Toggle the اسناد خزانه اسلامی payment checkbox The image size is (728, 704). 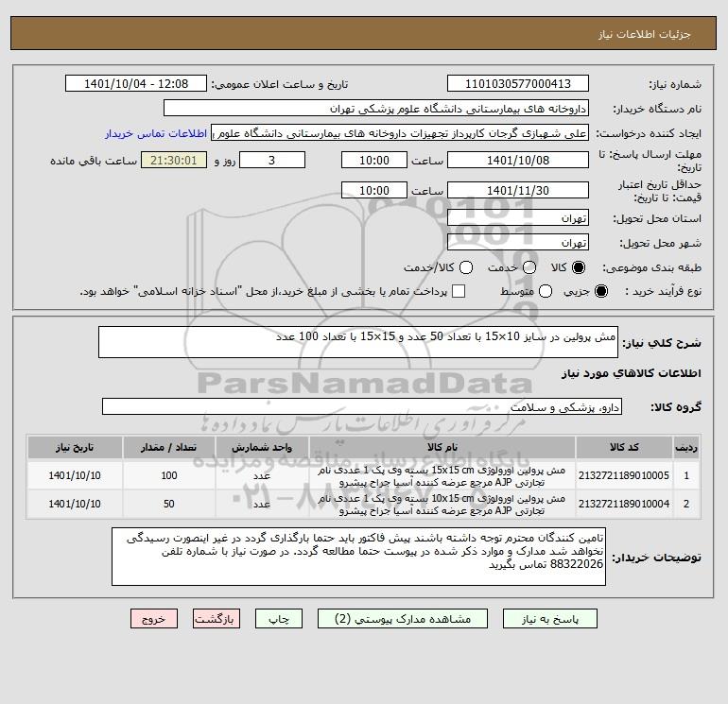(x=459, y=291)
